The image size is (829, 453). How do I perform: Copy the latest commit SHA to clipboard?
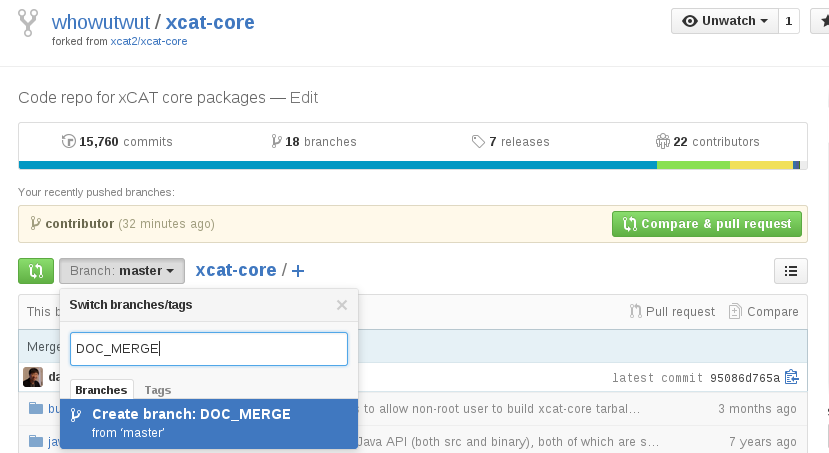tap(792, 377)
